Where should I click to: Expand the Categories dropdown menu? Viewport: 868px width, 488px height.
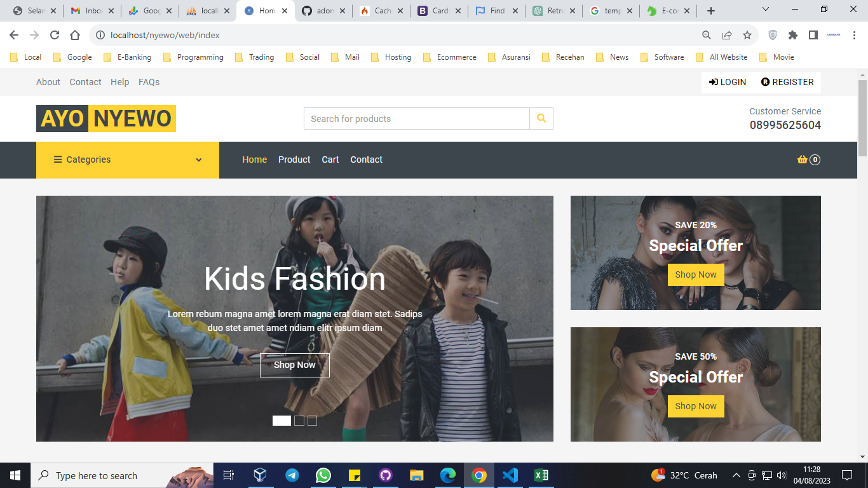point(128,159)
